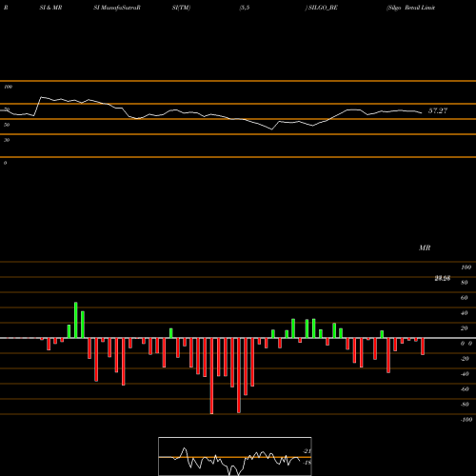Screen dimensions: 476x476
Task: Click the tallest green MR bar
Action: pos(76,320)
